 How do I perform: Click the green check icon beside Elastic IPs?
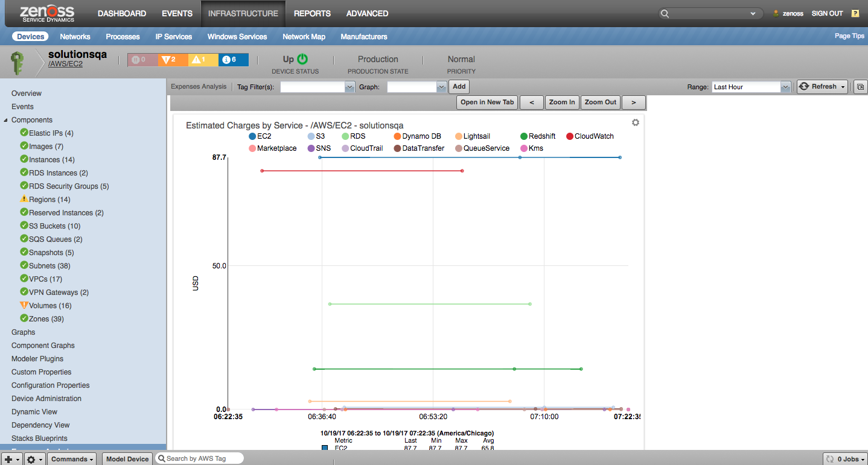(x=24, y=133)
